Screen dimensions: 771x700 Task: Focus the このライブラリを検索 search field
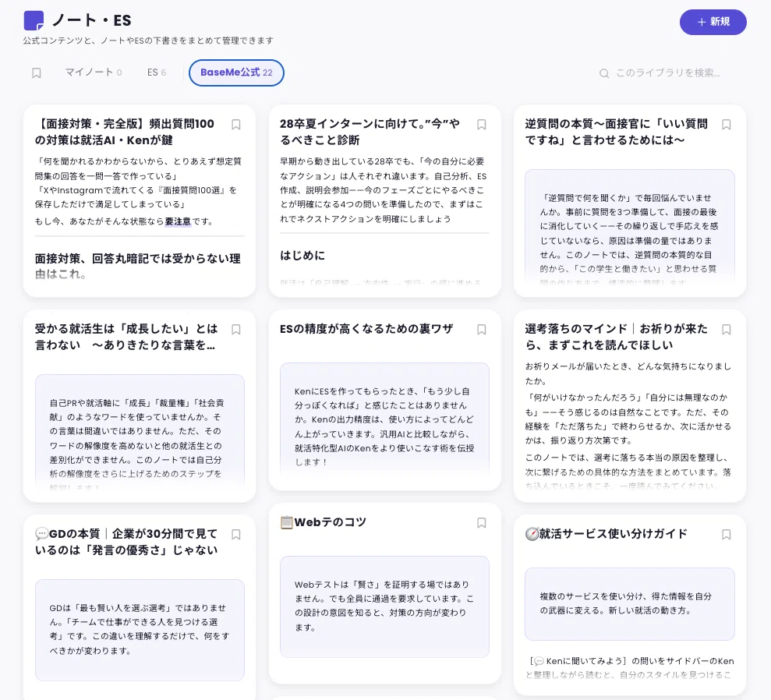[669, 73]
